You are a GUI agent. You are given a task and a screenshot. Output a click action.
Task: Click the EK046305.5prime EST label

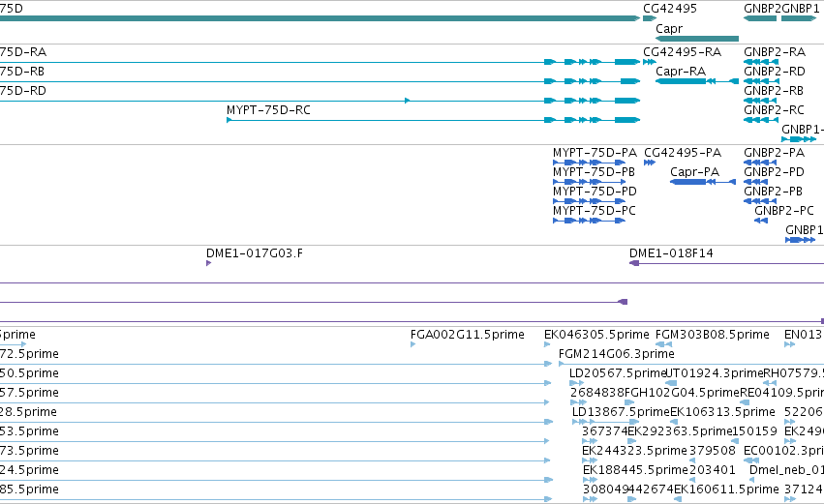[x=596, y=335]
